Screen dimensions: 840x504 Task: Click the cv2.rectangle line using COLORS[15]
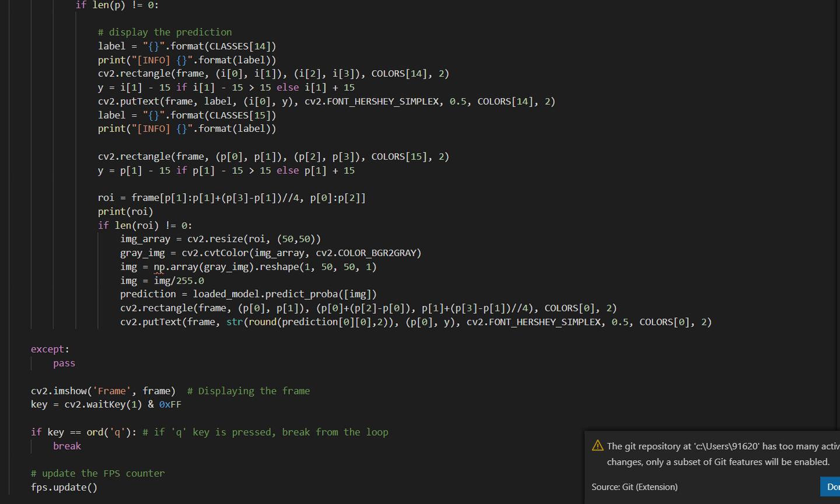[x=274, y=156]
